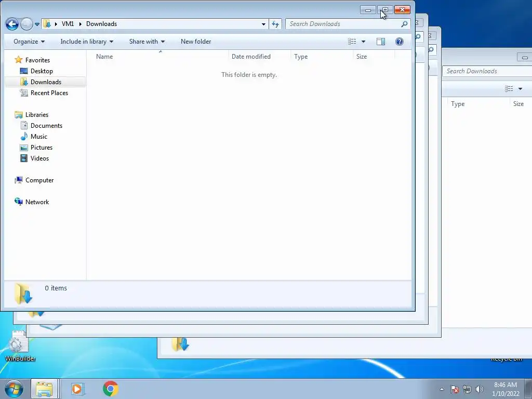This screenshot has width=532, height=399.
Task: Click Size column in rear right window
Action: coord(518,104)
